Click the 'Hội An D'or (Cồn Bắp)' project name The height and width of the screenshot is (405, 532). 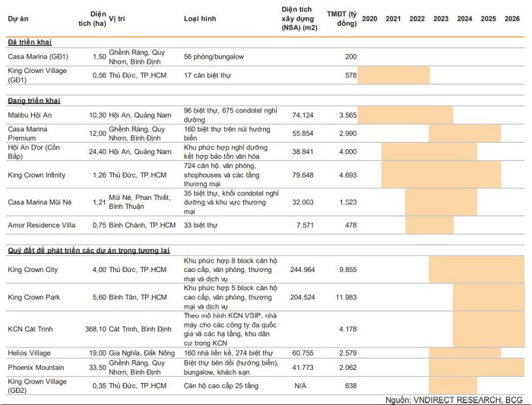[34, 152]
